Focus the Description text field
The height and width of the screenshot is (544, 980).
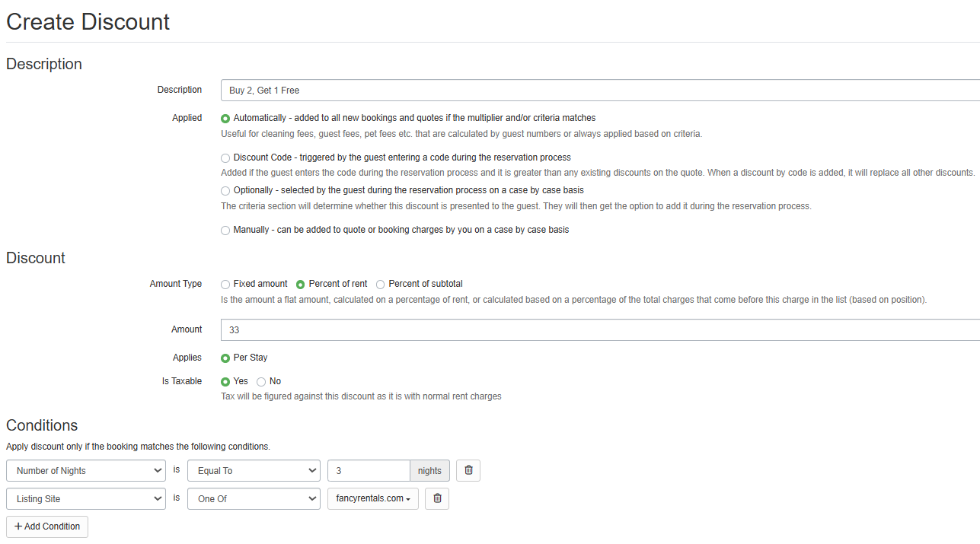pyautogui.click(x=600, y=90)
